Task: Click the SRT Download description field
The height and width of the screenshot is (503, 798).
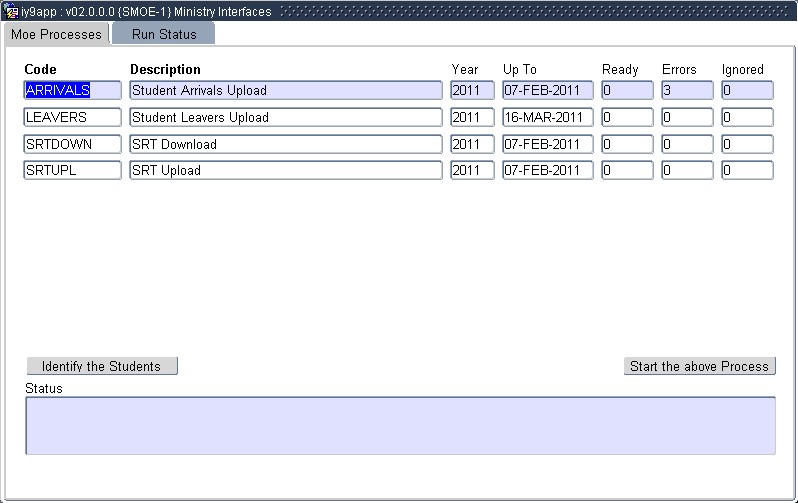Action: (x=286, y=144)
